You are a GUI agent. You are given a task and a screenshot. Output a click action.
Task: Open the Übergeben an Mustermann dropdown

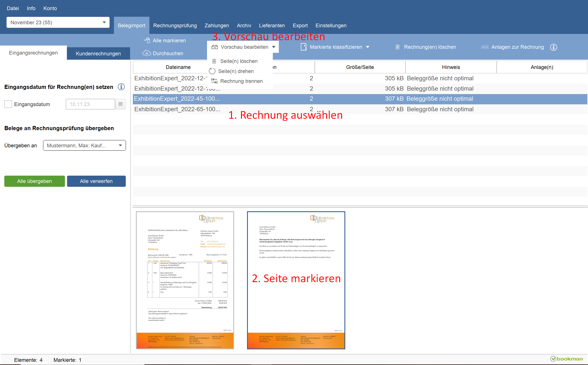84,145
